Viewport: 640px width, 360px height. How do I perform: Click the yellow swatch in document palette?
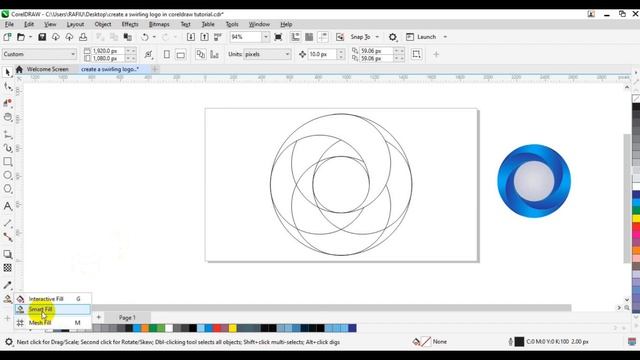(x=233, y=328)
